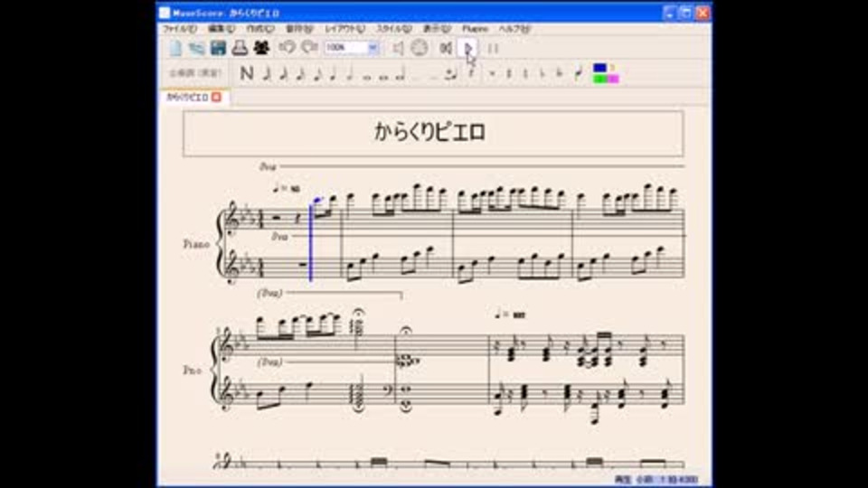868x488 pixels.
Task: Click the black icon right of printer
Action: pyautogui.click(x=261, y=48)
